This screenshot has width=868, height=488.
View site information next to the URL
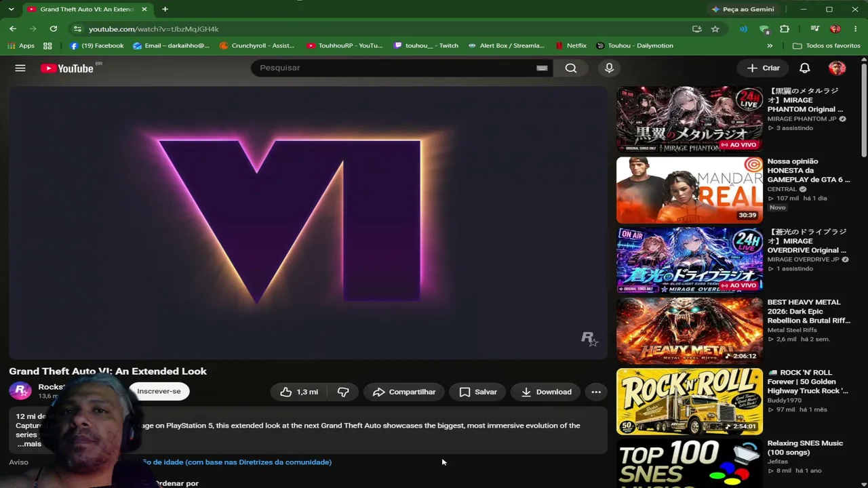(77, 29)
